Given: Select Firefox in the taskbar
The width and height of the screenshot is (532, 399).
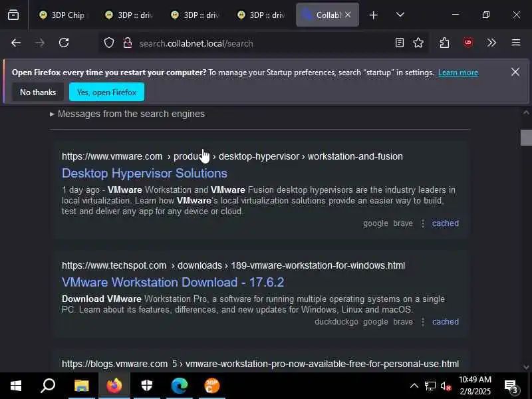Looking at the screenshot, I should 114,386.
